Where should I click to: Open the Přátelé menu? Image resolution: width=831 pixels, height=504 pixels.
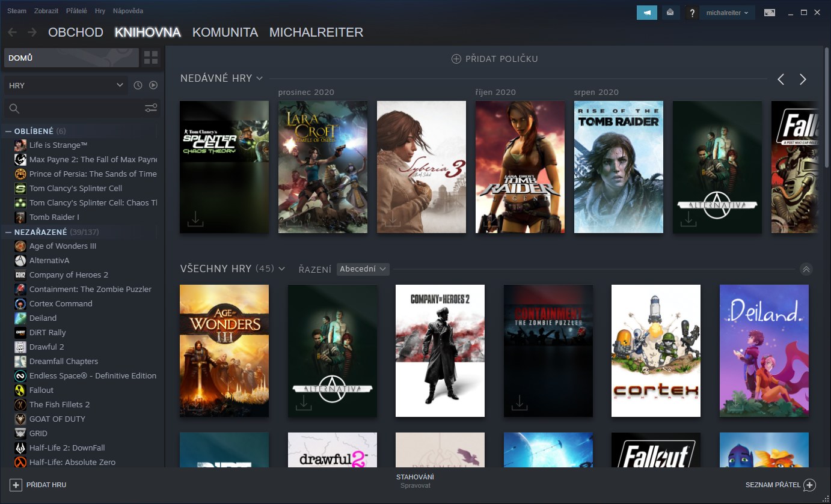(76, 11)
